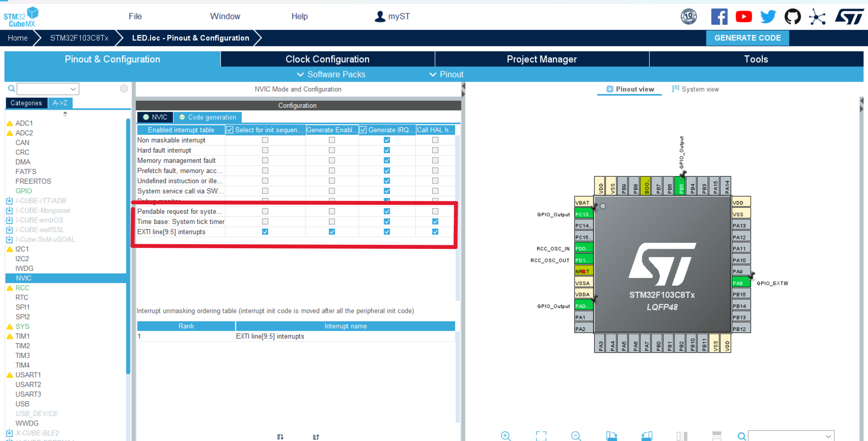Open the Tools tab
Viewport: 868px width, 441px height.
[x=756, y=59]
